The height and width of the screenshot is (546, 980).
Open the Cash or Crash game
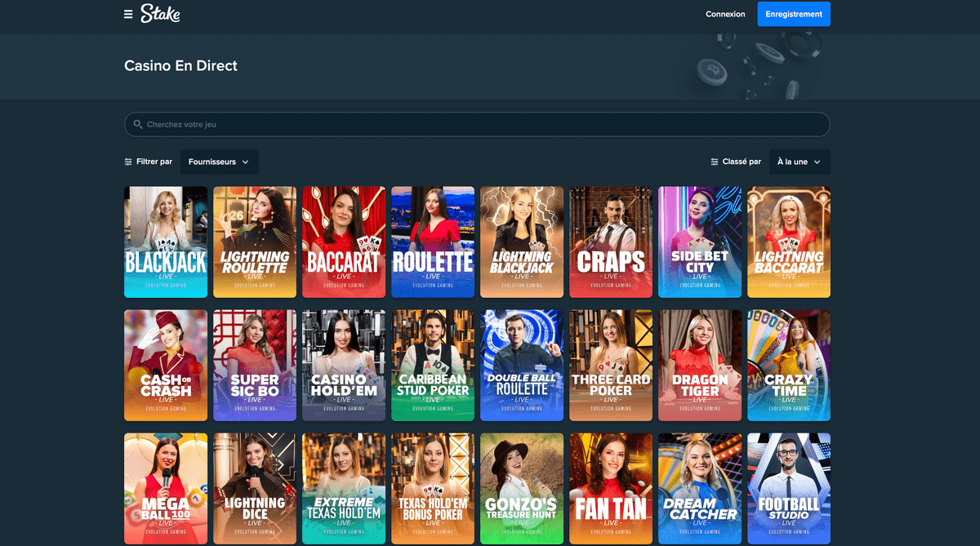click(166, 366)
